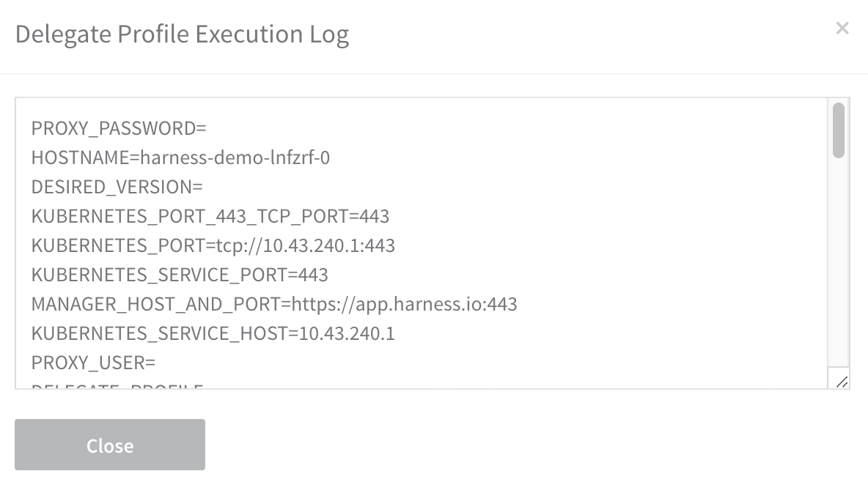The image size is (868, 482).
Task: Dismiss the dialog with the X icon
Action: coord(842,29)
